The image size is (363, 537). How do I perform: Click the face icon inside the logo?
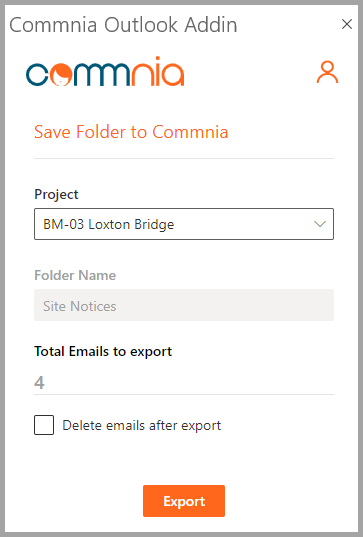pos(62,75)
